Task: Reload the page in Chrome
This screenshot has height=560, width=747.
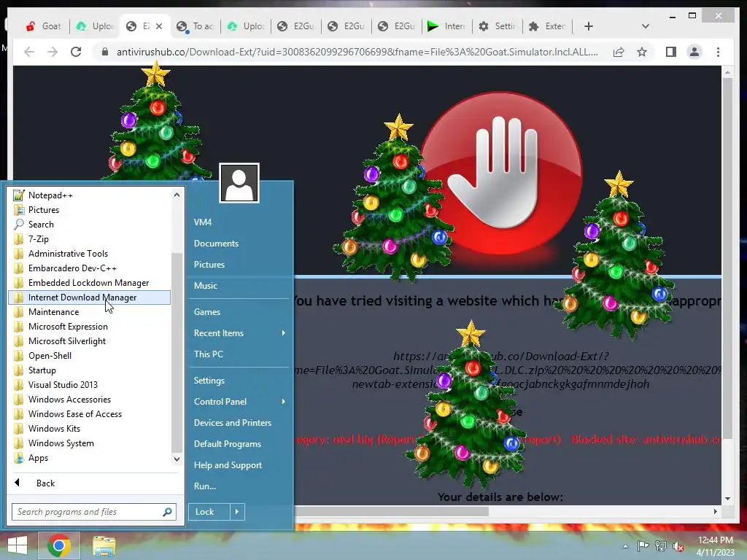Action: click(76, 52)
